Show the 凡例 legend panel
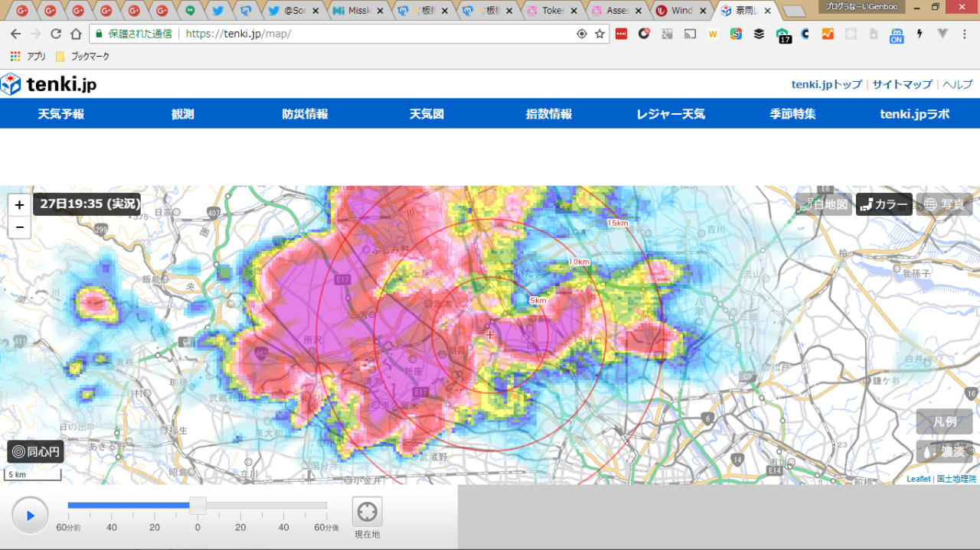This screenshot has width=980, height=550. [944, 421]
